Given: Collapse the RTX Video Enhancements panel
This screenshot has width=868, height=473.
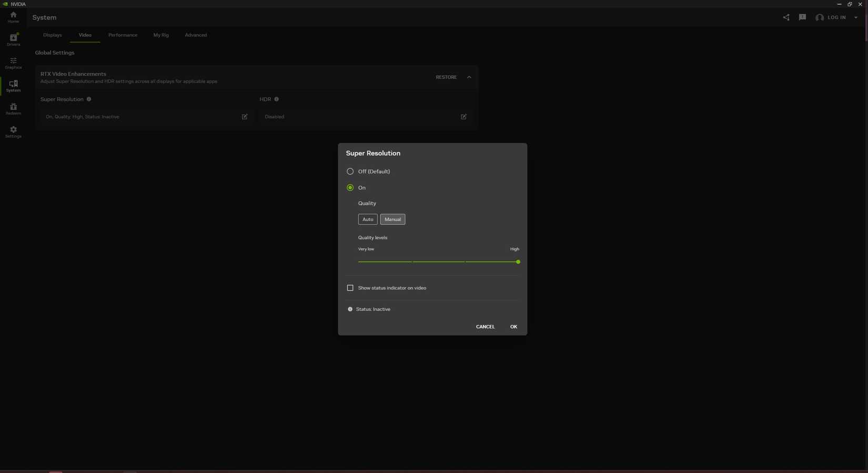Looking at the screenshot, I should (x=469, y=77).
